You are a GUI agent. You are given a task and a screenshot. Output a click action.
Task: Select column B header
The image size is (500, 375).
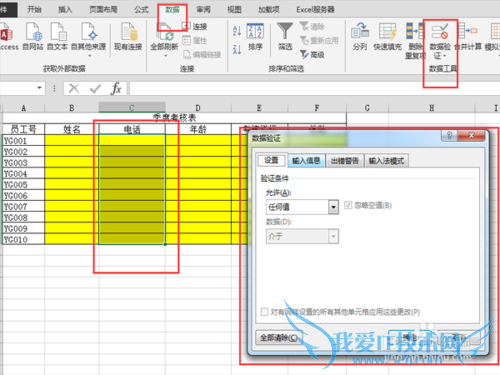tap(72, 108)
